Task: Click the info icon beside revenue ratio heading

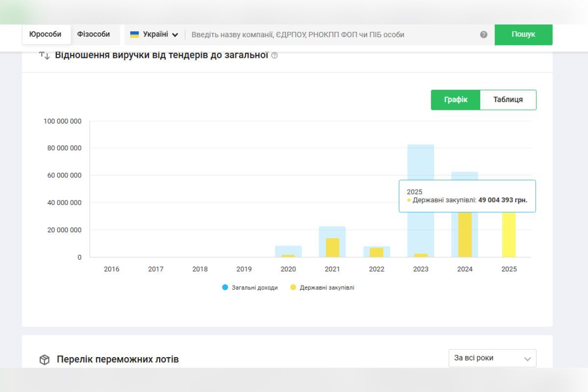Action: point(274,56)
